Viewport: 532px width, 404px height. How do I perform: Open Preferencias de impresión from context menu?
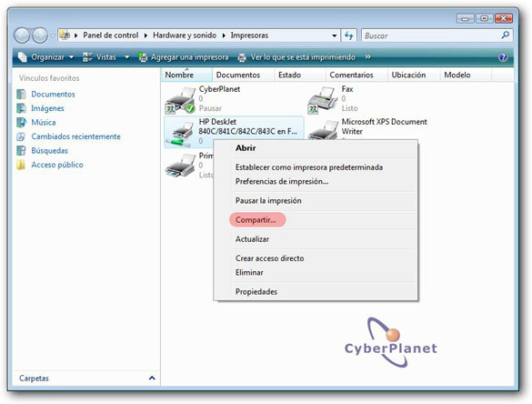click(282, 181)
